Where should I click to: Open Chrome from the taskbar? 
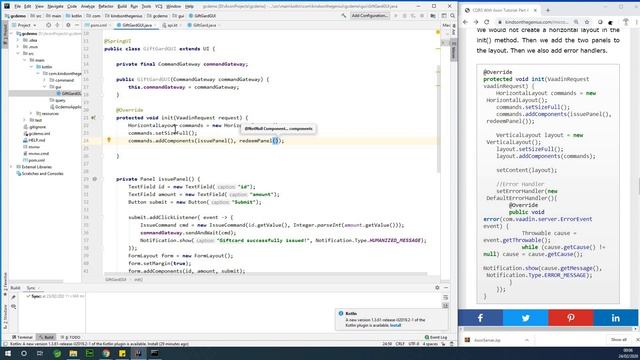click(x=106, y=353)
